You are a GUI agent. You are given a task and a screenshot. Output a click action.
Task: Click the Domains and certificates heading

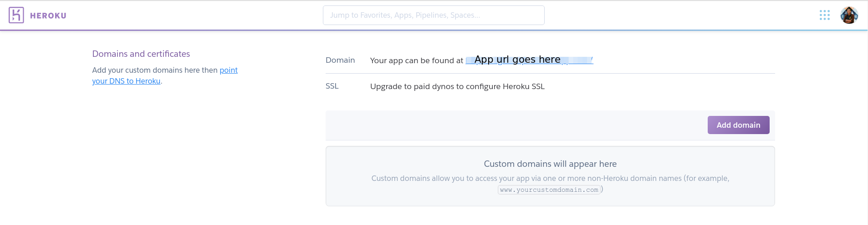[x=141, y=54]
